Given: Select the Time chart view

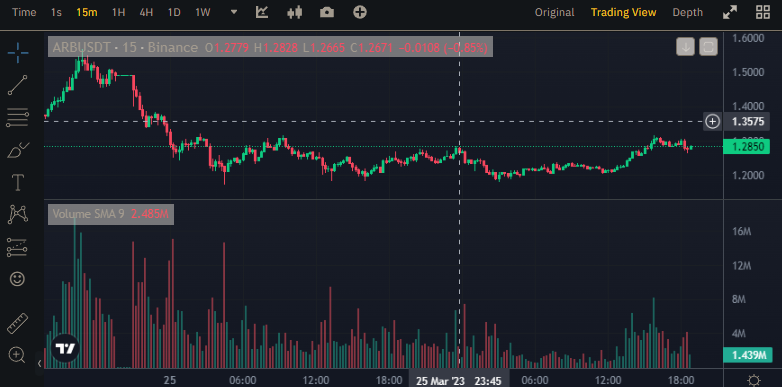Looking at the screenshot, I should (24, 12).
